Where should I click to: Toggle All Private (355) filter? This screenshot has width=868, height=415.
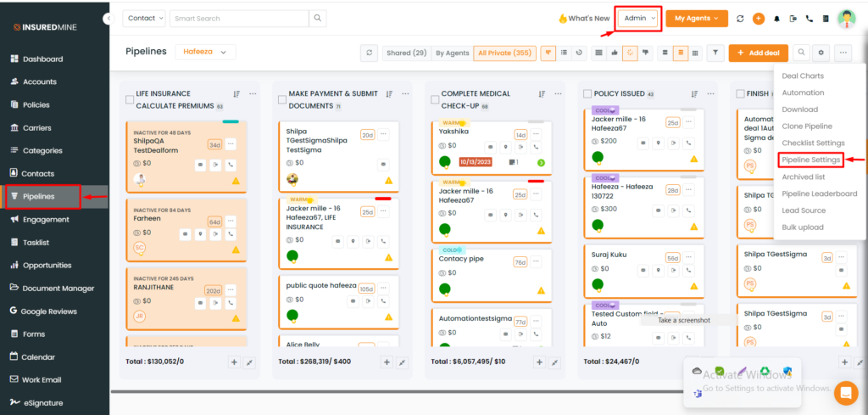(505, 53)
